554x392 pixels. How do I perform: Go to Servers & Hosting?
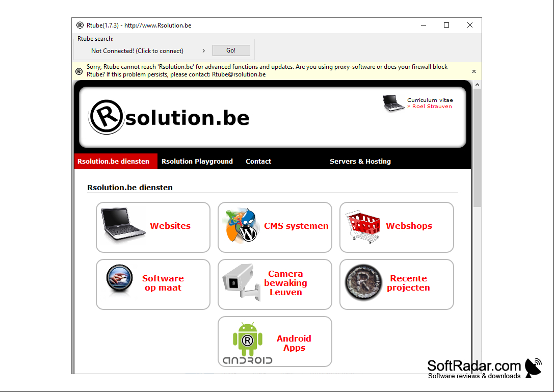360,161
